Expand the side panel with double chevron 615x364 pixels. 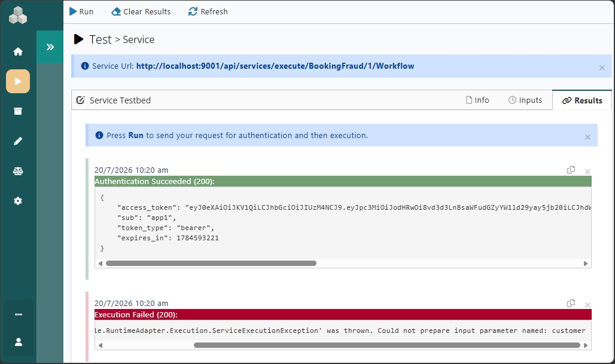(50, 47)
